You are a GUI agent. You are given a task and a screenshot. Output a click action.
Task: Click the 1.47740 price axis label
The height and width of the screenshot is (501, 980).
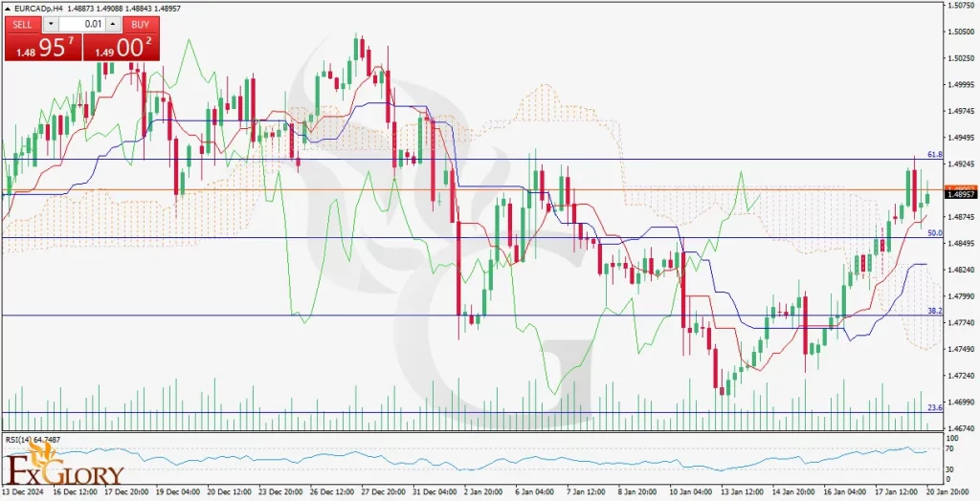click(x=963, y=323)
